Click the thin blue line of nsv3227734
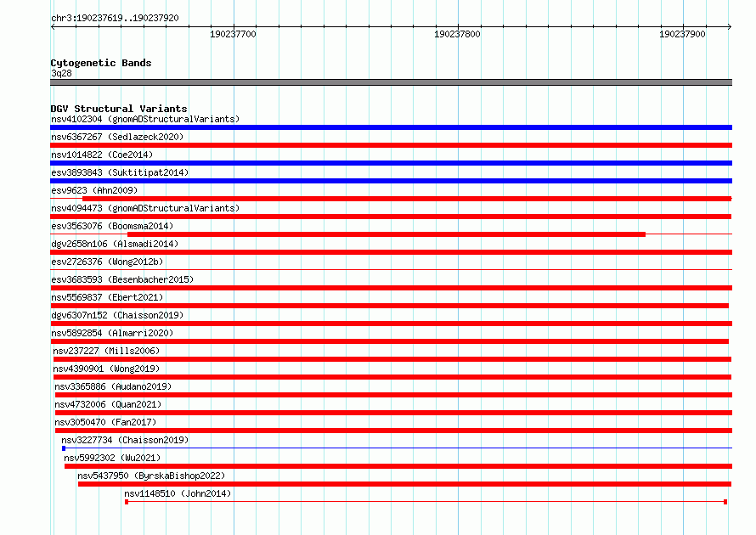Viewport: 756px width, 535px height. [398, 448]
